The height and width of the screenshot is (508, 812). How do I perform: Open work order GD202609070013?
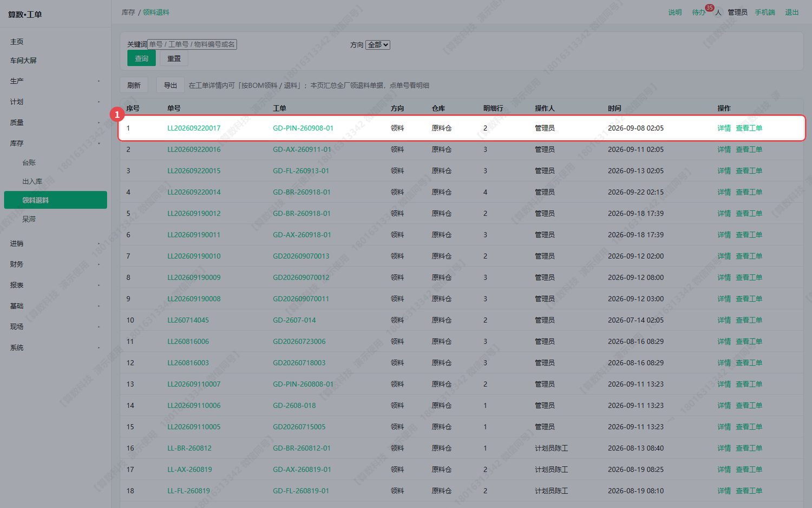click(301, 256)
